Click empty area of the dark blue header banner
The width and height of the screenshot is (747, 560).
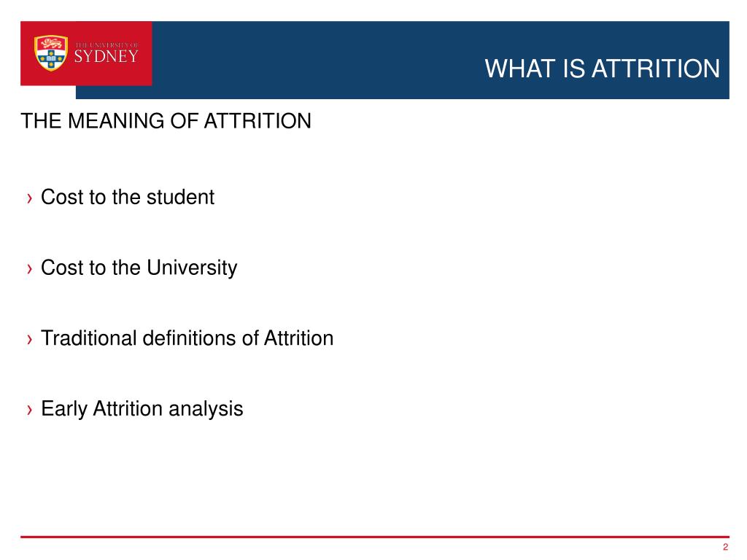point(314,60)
